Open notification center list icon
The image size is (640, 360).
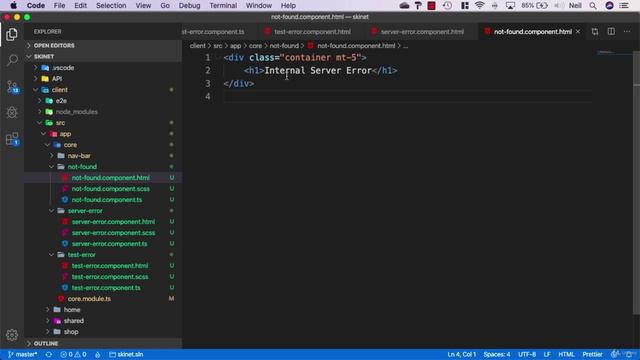coord(624,6)
